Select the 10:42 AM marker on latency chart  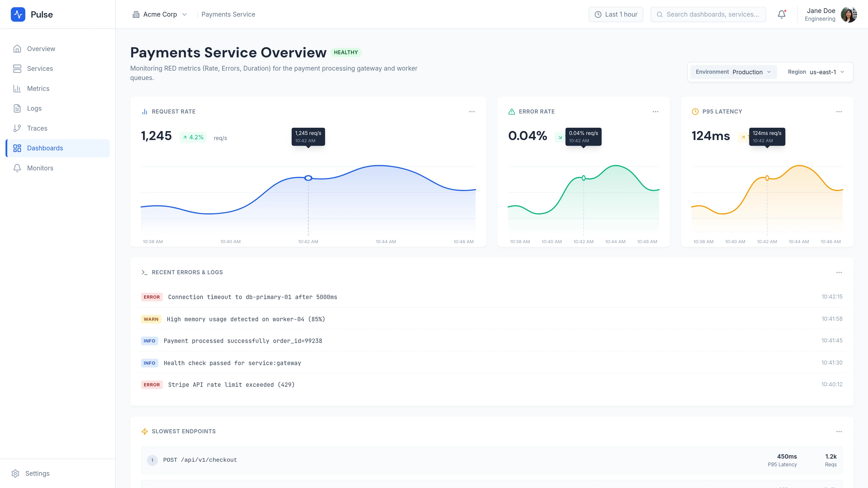(x=767, y=178)
